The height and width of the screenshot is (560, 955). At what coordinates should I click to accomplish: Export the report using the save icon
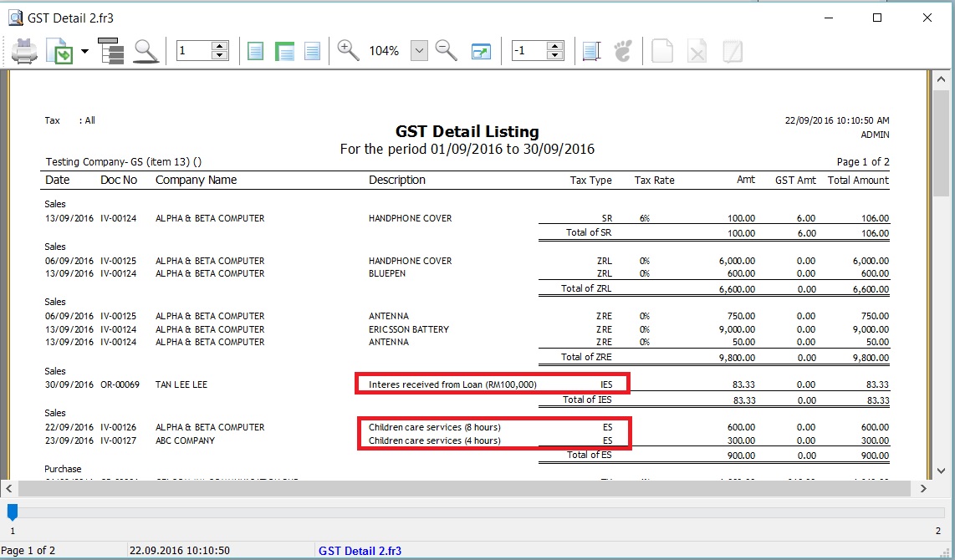coord(59,50)
